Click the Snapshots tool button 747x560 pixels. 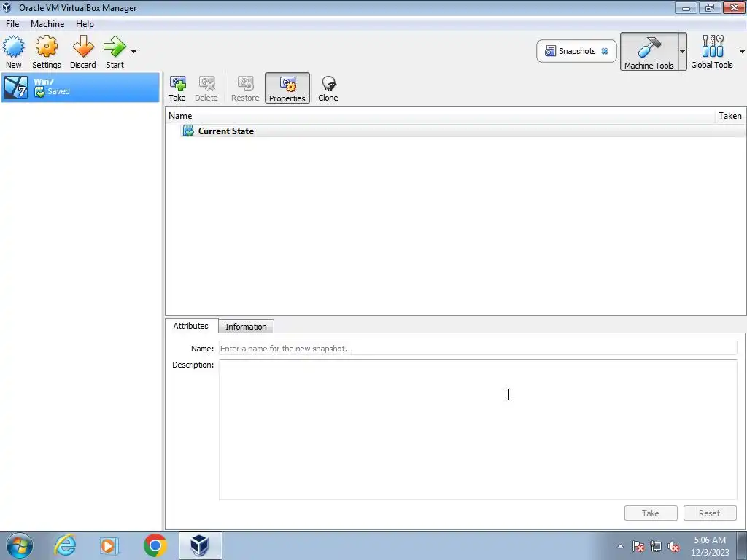pyautogui.click(x=576, y=51)
